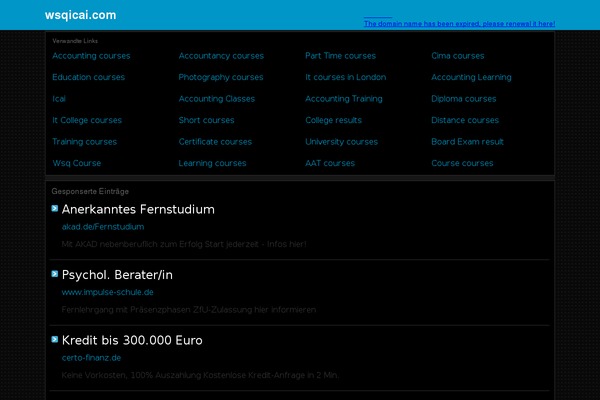Click the wsqicai.com site title
The height and width of the screenshot is (400, 600).
pyautogui.click(x=80, y=15)
